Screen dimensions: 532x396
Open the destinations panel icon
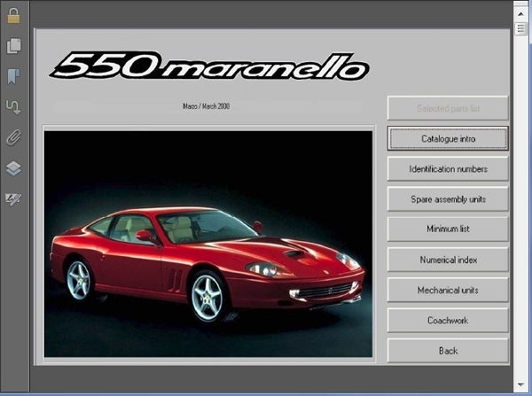(13, 107)
